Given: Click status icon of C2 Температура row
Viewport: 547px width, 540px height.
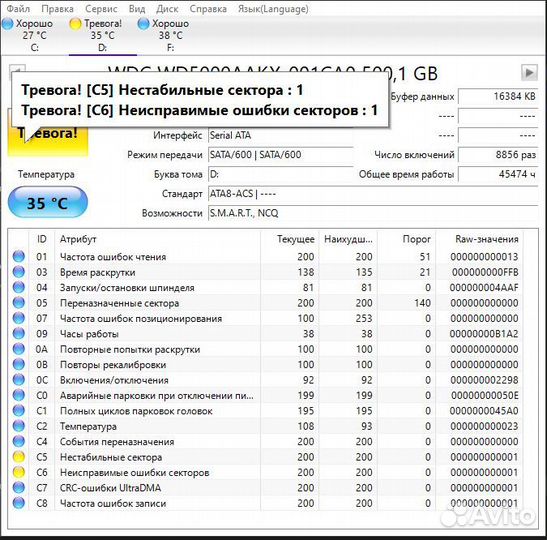Looking at the screenshot, I should click(x=19, y=426).
